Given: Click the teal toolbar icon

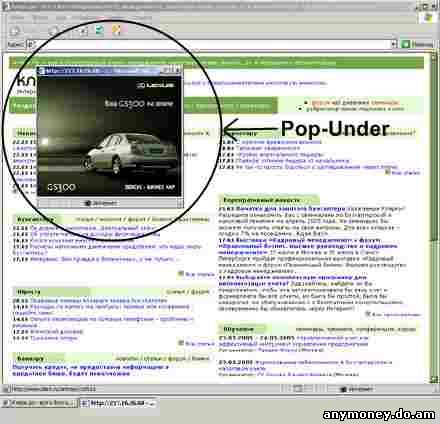Looking at the screenshot, I should pyautogui.click(x=99, y=30).
